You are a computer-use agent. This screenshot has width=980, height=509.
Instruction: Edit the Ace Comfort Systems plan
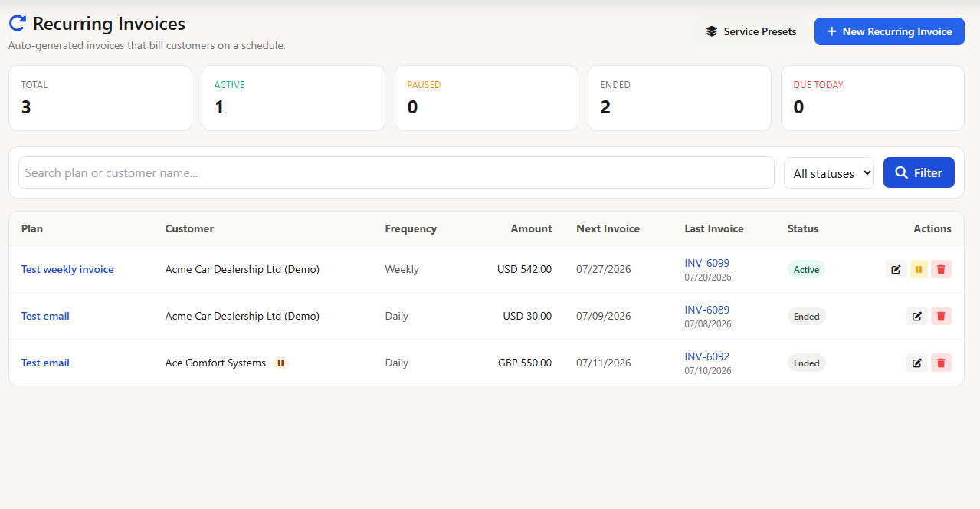click(x=917, y=363)
